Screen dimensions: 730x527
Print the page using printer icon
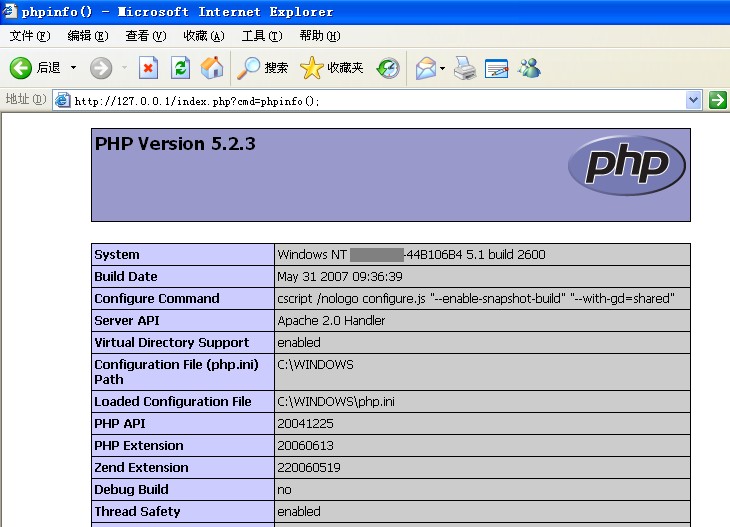(465, 68)
